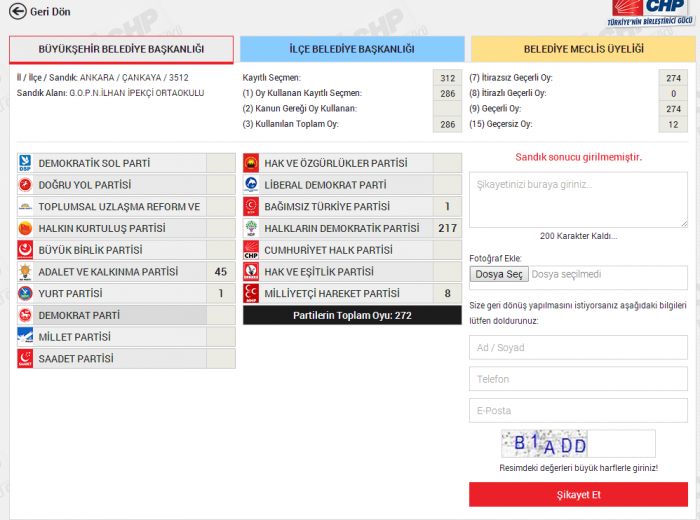This screenshot has width=700, height=520.
Task: Click the Dosya Seç file button
Action: (499, 274)
